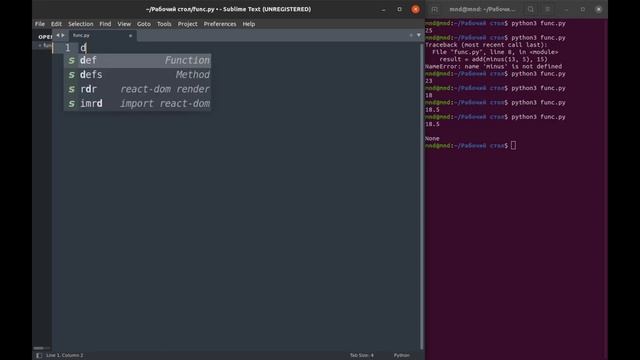The width and height of the screenshot is (640, 360).
Task: Open the File menu in Sublime Text
Action: [x=40, y=24]
